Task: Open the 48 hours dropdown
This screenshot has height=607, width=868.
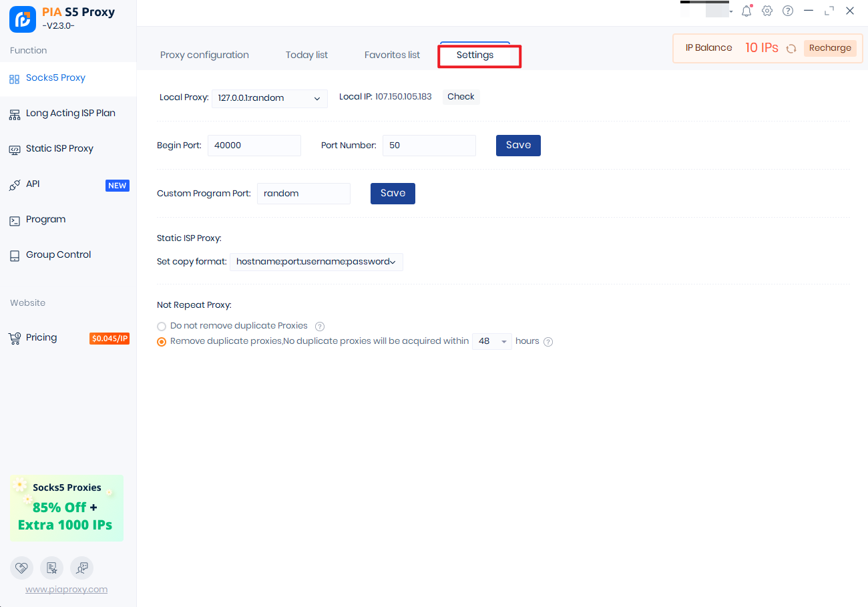Action: [x=491, y=341]
